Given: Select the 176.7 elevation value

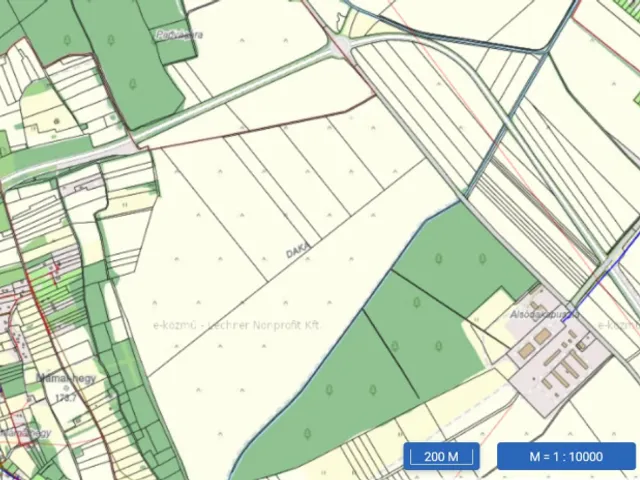Looking at the screenshot, I should (66, 398).
